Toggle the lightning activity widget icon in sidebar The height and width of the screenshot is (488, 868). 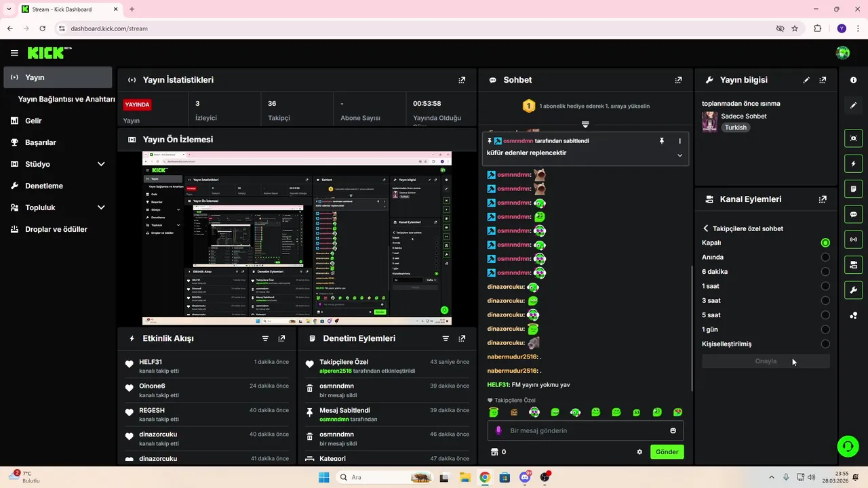click(x=853, y=163)
